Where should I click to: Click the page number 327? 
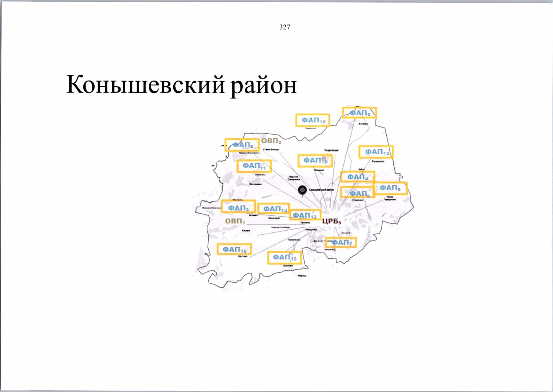(x=285, y=27)
